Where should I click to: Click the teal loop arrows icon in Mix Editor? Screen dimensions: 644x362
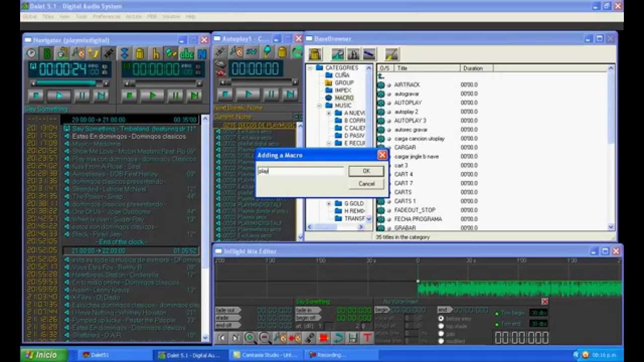[338, 338]
